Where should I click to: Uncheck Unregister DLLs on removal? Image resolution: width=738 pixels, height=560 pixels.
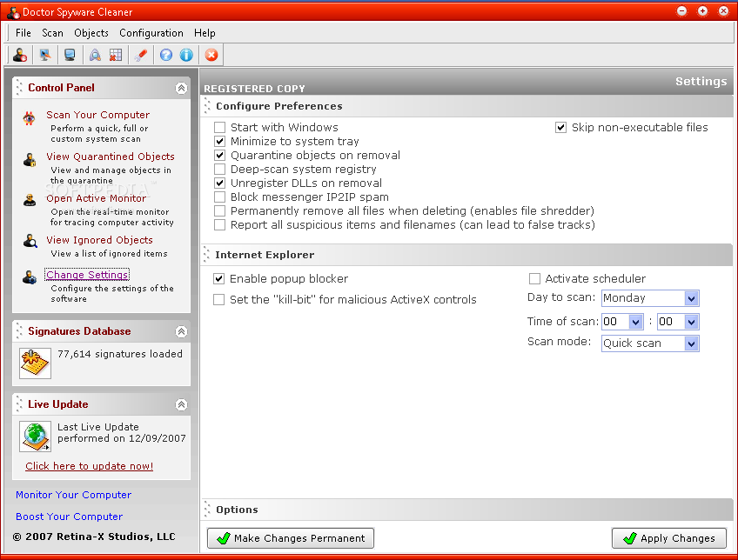coord(219,183)
